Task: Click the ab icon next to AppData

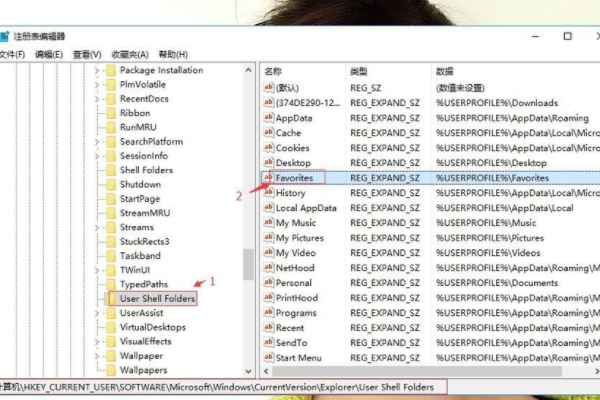Action: pos(268,117)
